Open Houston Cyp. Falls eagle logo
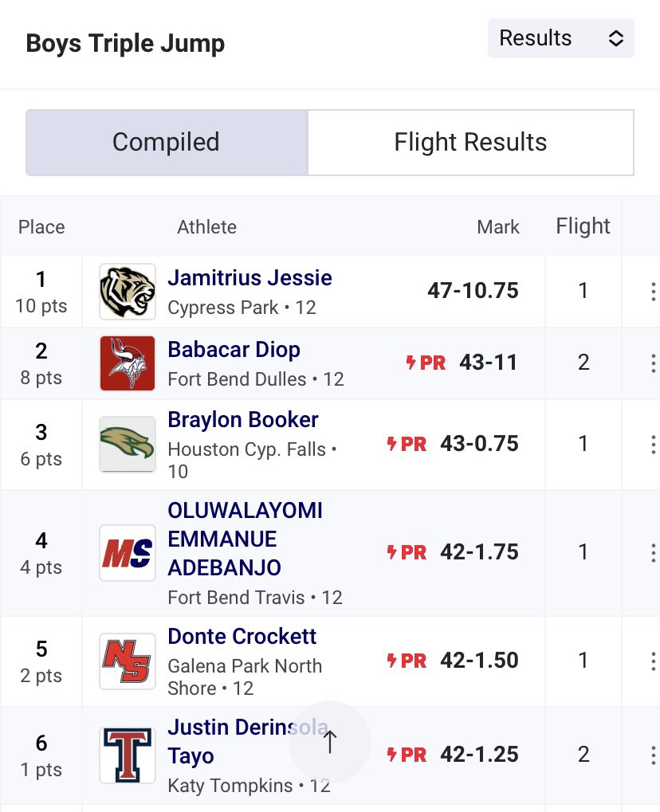Viewport: 660px width, 812px height. pos(128,445)
